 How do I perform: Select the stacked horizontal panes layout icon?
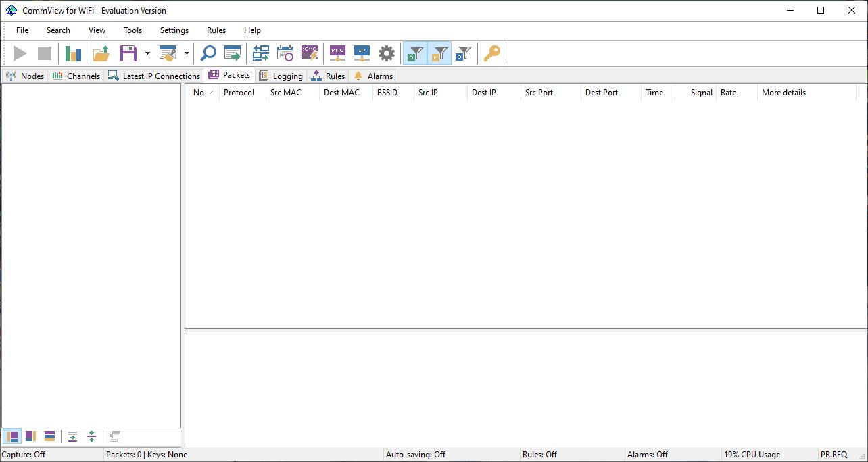coord(49,436)
